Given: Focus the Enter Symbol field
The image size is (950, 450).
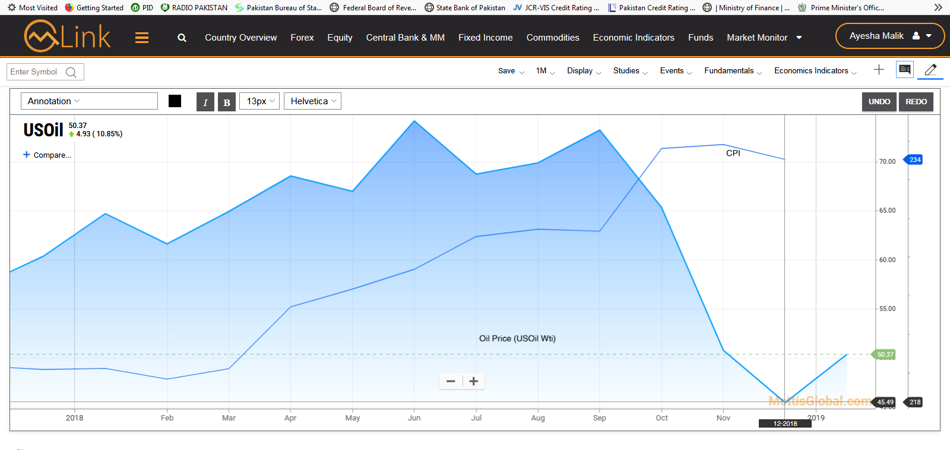Looking at the screenshot, I should (45, 72).
